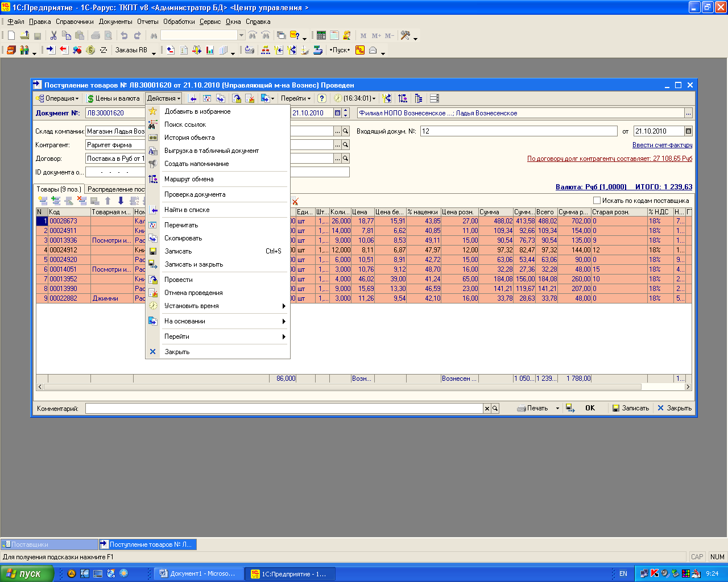Click the 1C help question icon
Screen dimensions: 728x582
click(295, 35)
